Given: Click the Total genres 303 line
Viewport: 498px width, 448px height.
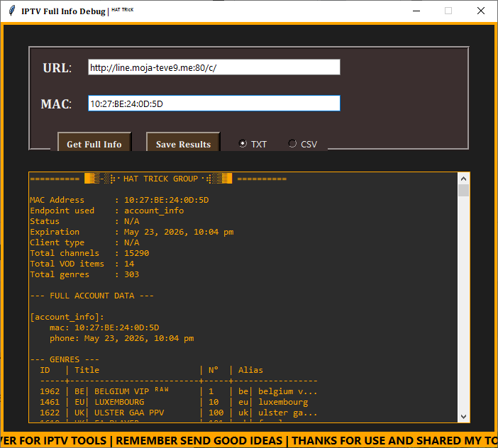Looking at the screenshot, I should point(85,274).
